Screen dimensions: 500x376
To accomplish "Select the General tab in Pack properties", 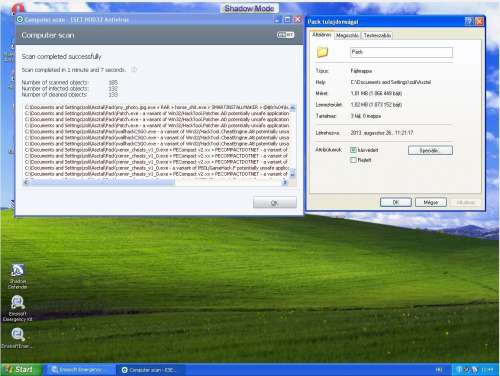I will tap(322, 35).
